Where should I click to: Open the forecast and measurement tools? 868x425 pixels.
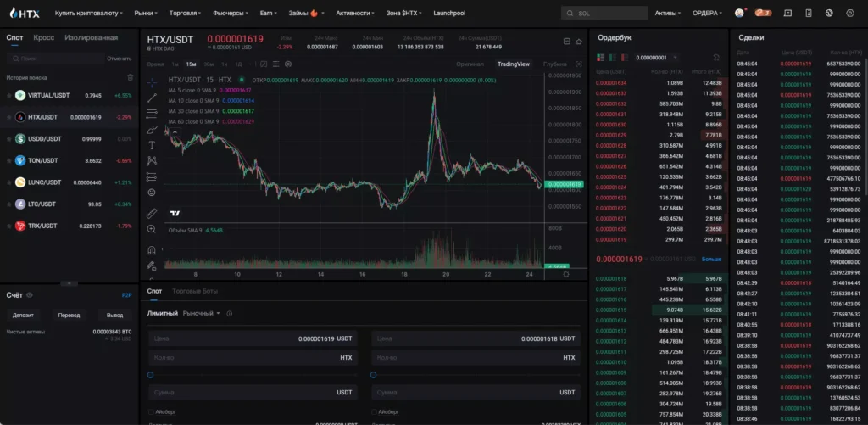pyautogui.click(x=152, y=176)
